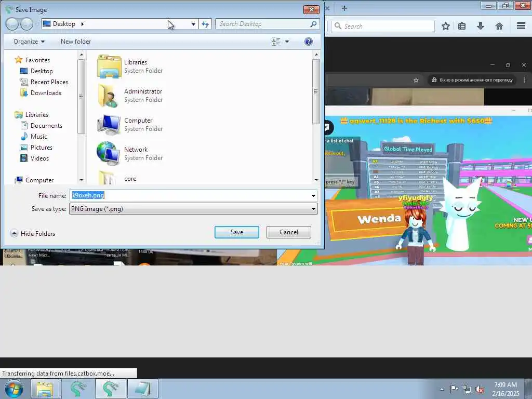Click the clock showing 7:09 AM
This screenshot has width=532, height=399.
point(506,385)
